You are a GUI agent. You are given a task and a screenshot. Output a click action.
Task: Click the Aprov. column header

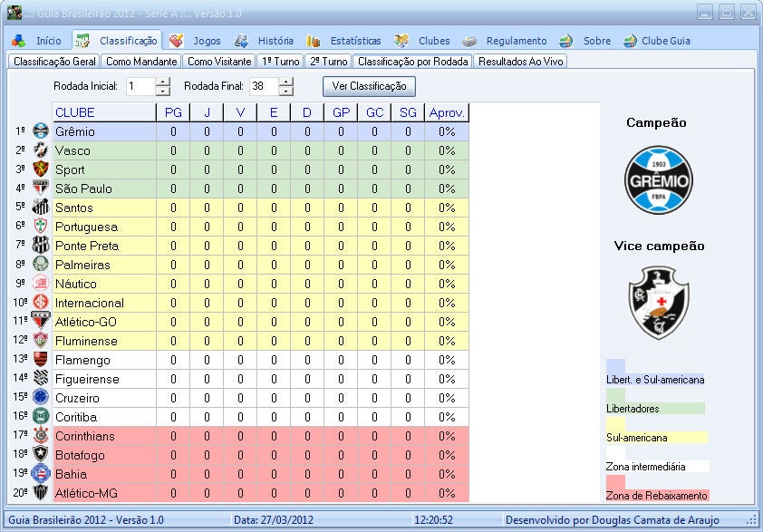[x=447, y=112]
